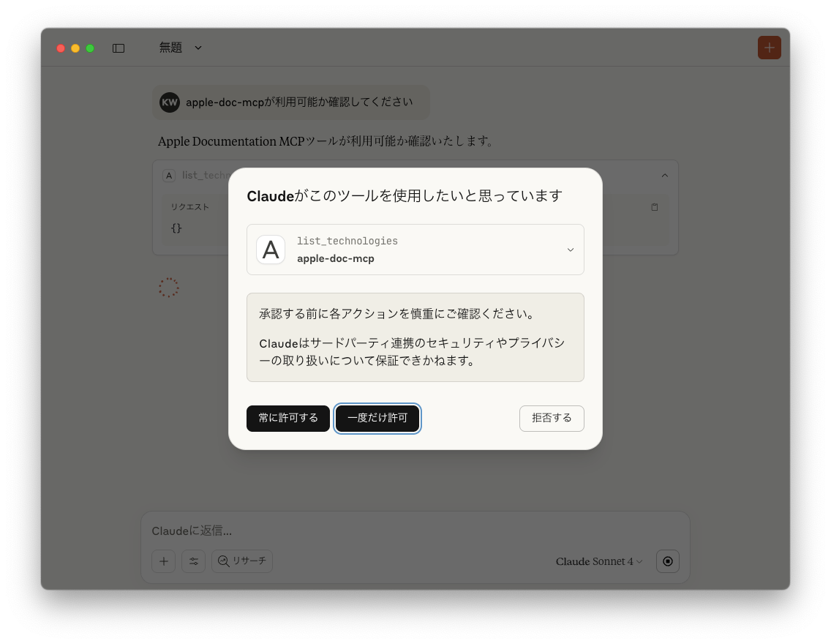Click the リクエスト label in tool block
This screenshot has height=644, width=831.
coord(189,206)
